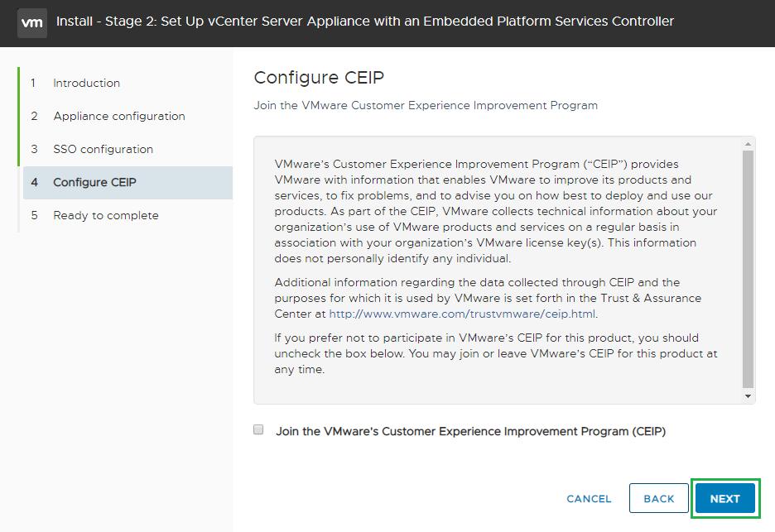This screenshot has height=532, width=775.
Task: Go to step 1 Introduction
Action: 86,83
